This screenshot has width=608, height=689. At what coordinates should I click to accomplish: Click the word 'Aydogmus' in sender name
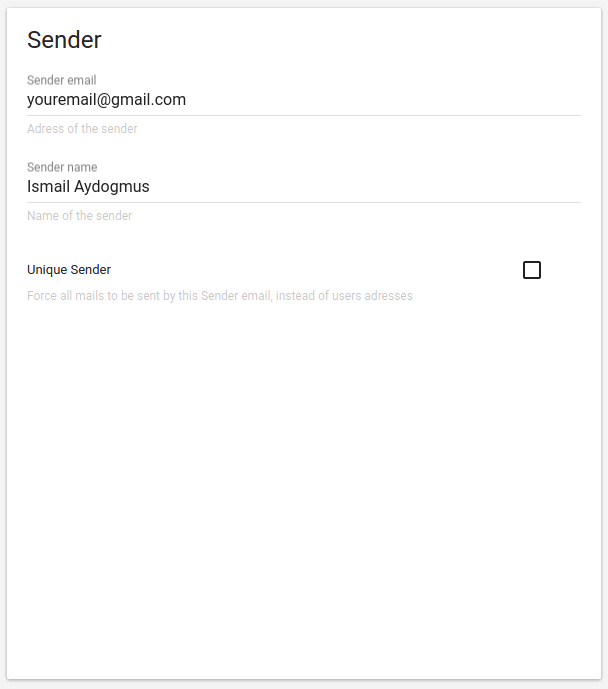coord(112,187)
